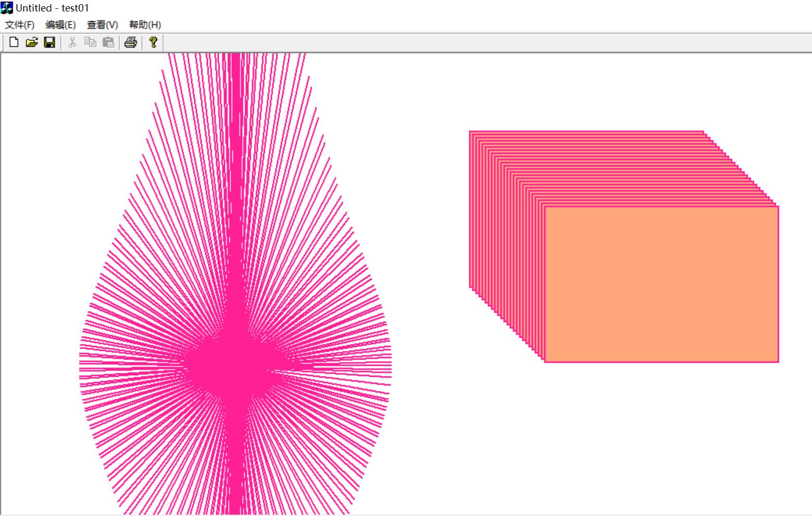Screen dimensions: 812x516
Task: Click the Paste clipboard icon
Action: pyautogui.click(x=108, y=43)
